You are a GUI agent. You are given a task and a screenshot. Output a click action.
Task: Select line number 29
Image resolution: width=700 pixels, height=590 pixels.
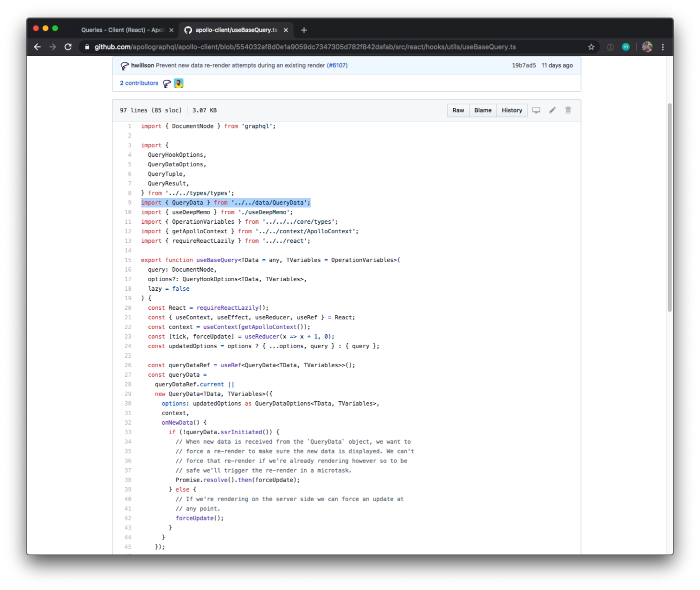click(128, 394)
